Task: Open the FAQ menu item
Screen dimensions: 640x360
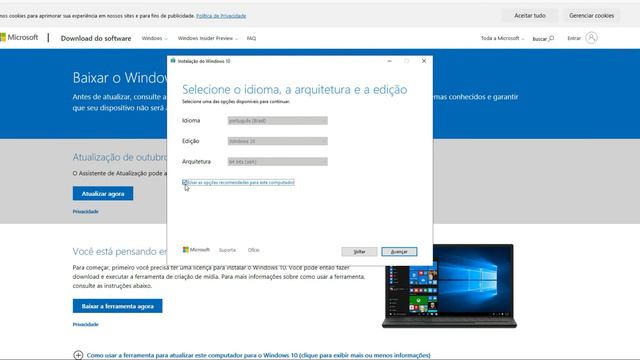Action: [x=251, y=38]
